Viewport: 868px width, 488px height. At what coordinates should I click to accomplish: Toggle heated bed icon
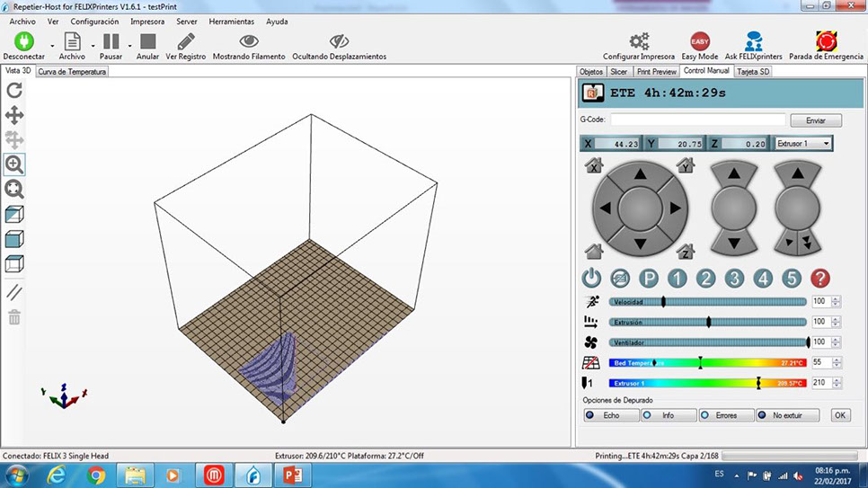(x=590, y=363)
